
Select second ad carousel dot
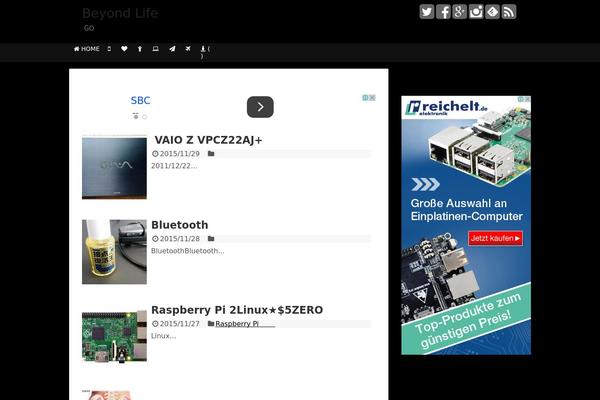pos(144,117)
